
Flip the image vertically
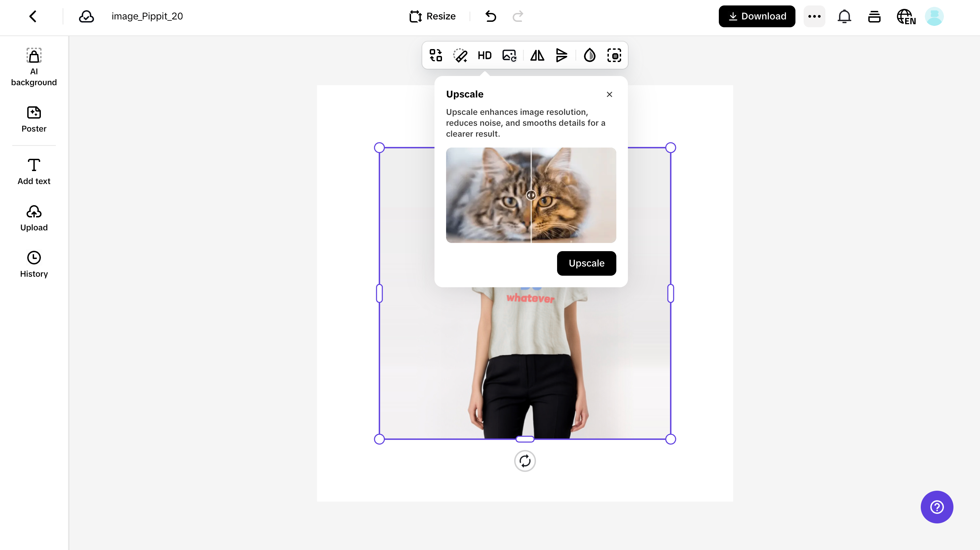562,55
